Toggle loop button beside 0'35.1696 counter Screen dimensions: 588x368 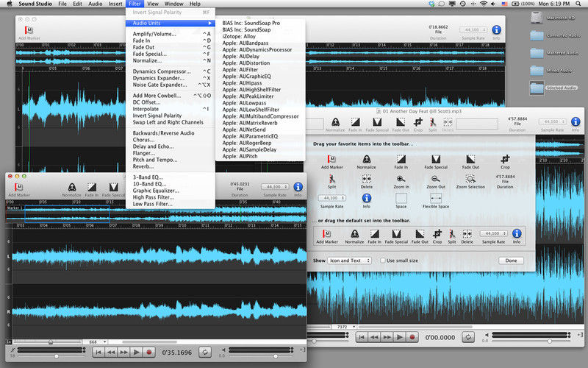pyautogui.click(x=205, y=353)
